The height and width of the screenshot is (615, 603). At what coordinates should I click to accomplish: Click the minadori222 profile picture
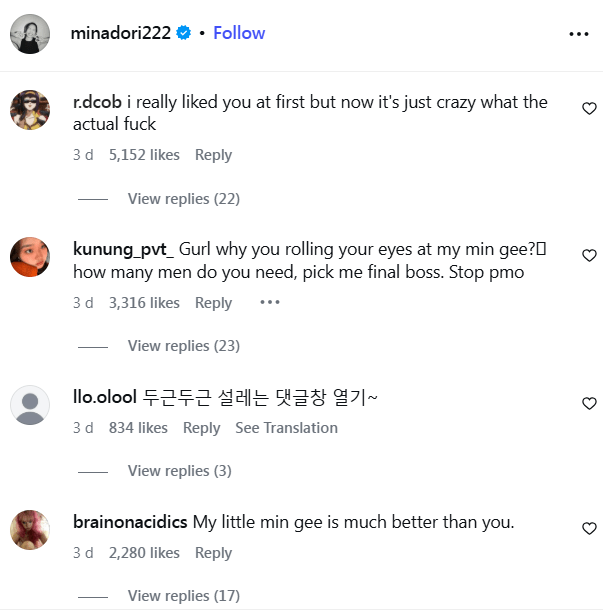(x=30, y=34)
